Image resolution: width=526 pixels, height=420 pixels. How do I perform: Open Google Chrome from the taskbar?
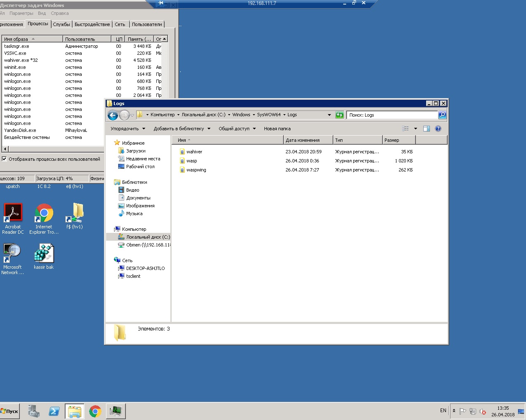(x=95, y=411)
